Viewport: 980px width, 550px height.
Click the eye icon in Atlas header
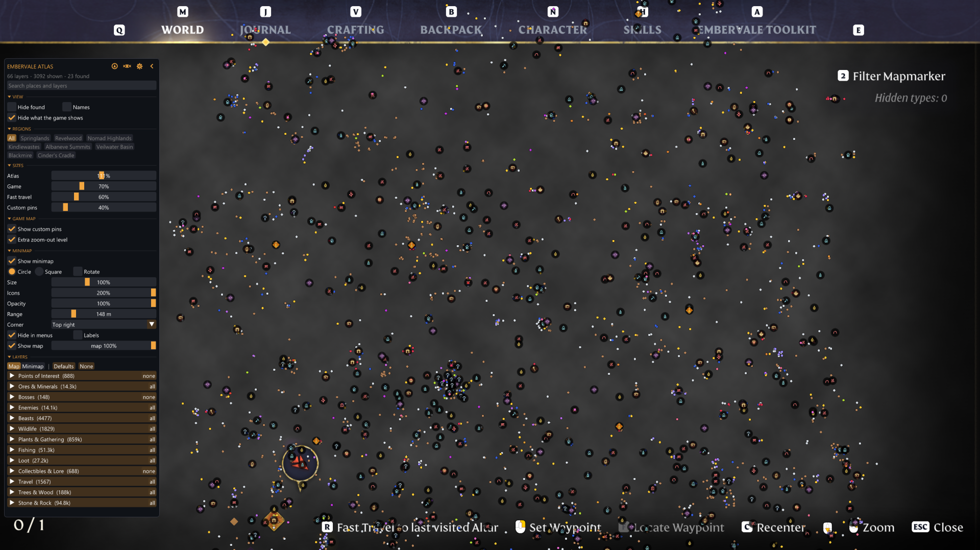tap(127, 66)
